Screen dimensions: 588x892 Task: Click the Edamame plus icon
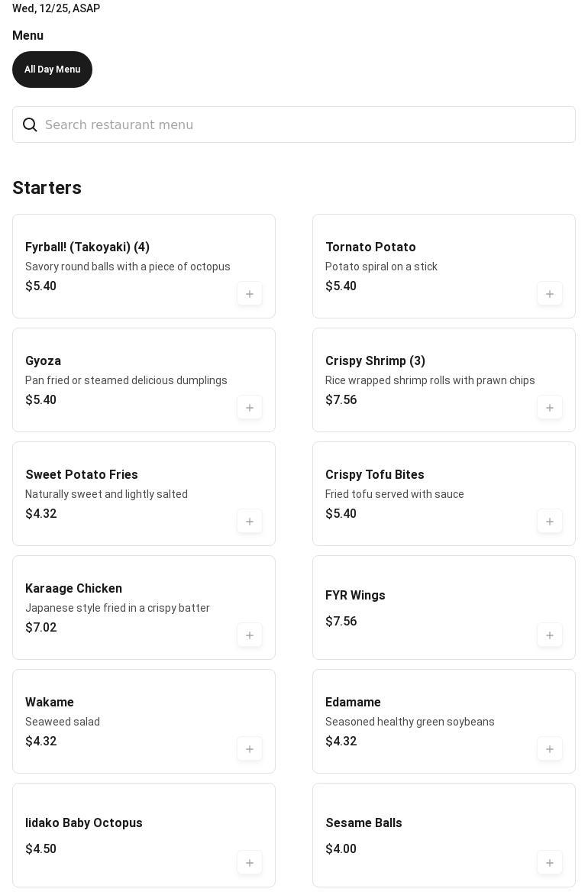[549, 749]
